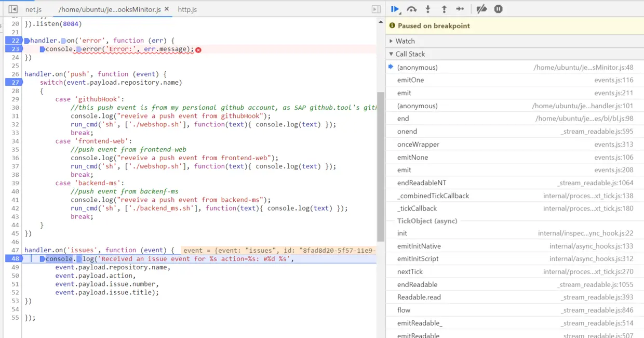Viewport: 644px width, 338px height.
Task: Select current (anonymous) frame at sMinitor.js:48
Action: 515,68
